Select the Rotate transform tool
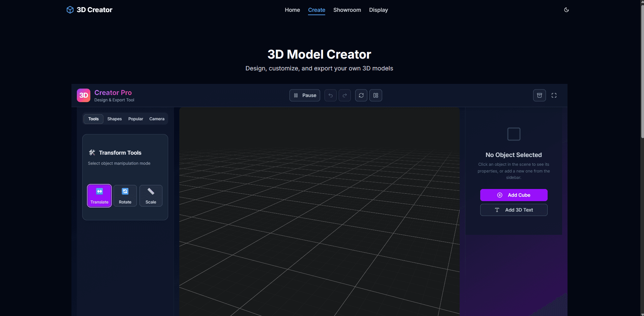644x316 pixels. [125, 196]
